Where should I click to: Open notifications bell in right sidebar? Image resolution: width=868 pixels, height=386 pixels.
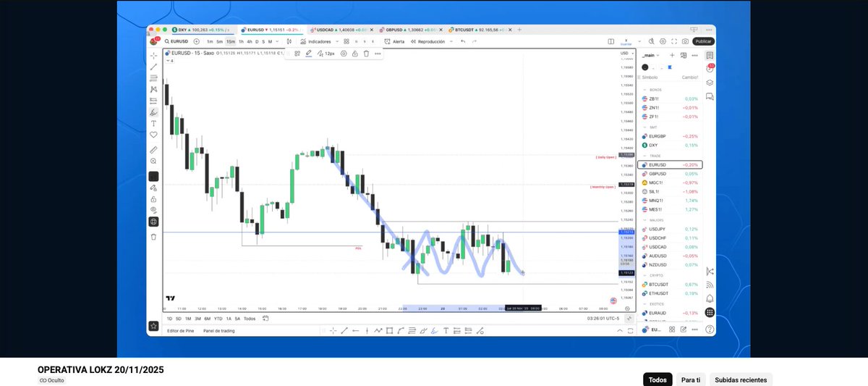tap(710, 298)
